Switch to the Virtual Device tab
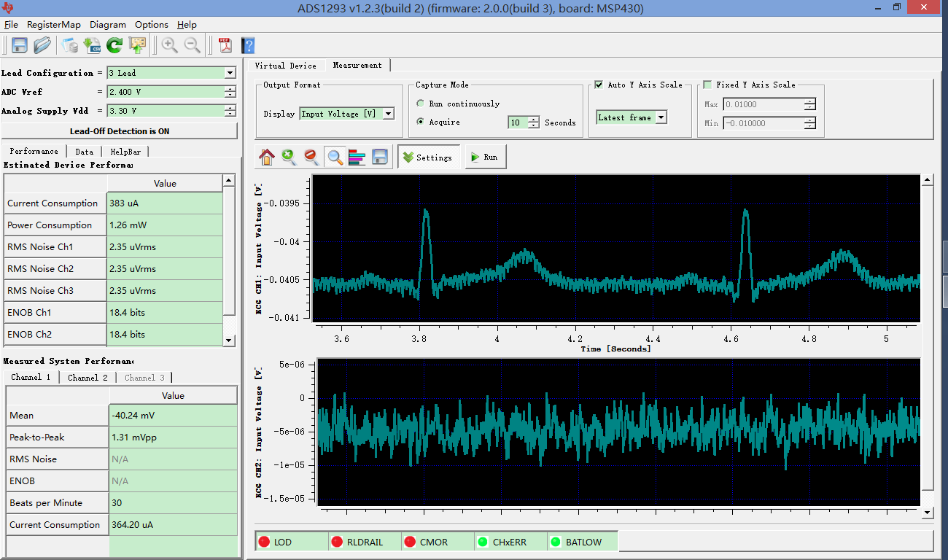The height and width of the screenshot is (560, 948). coord(285,66)
